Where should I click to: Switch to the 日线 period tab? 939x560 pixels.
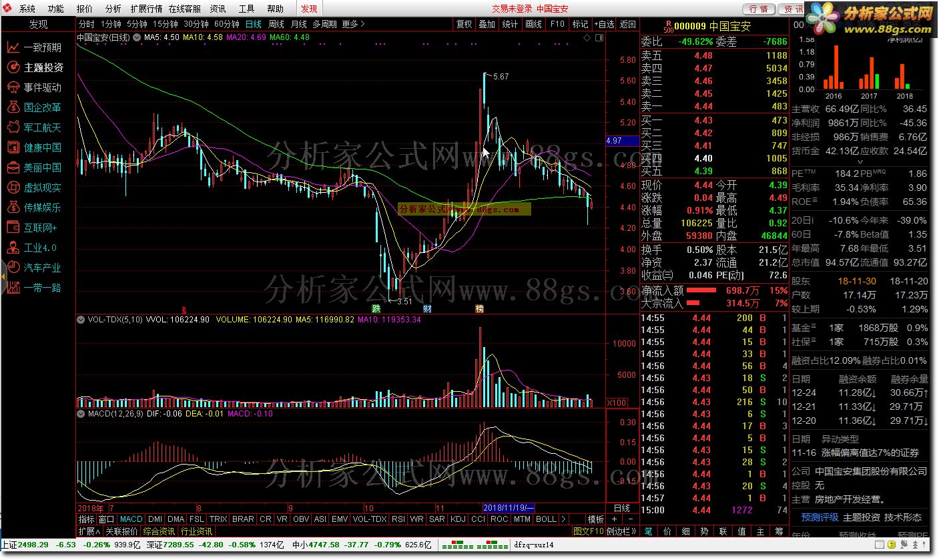254,24
